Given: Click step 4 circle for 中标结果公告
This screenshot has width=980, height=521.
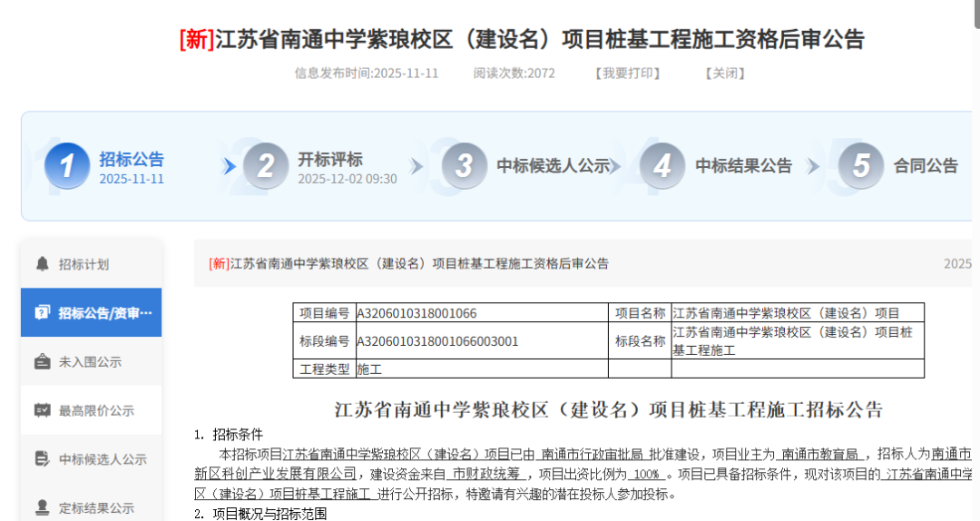Looking at the screenshot, I should coord(662,166).
